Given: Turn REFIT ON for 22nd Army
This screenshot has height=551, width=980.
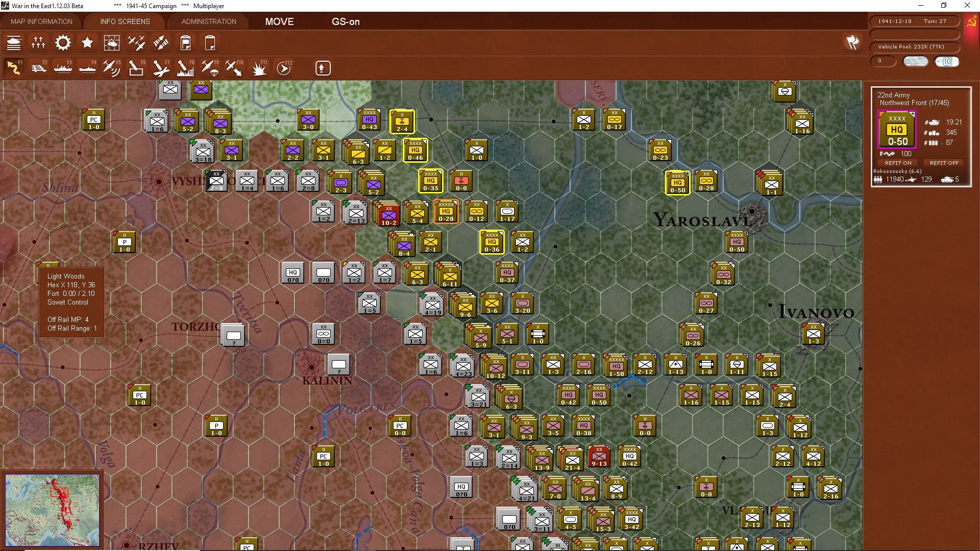Looking at the screenshot, I should (898, 163).
